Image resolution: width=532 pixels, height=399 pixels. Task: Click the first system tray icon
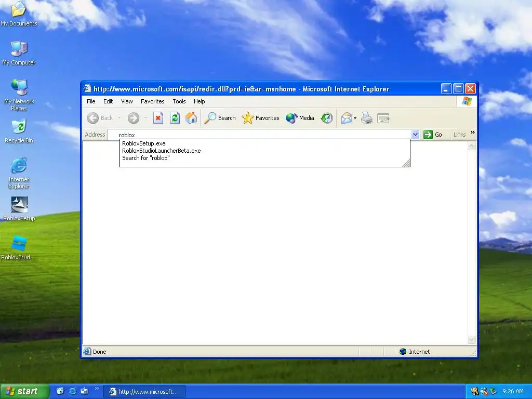pos(475,391)
